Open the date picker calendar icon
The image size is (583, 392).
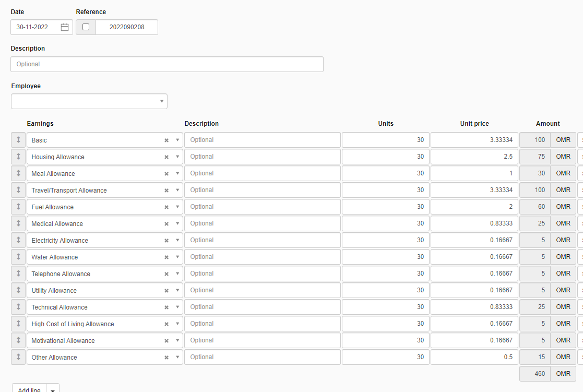[x=65, y=27]
